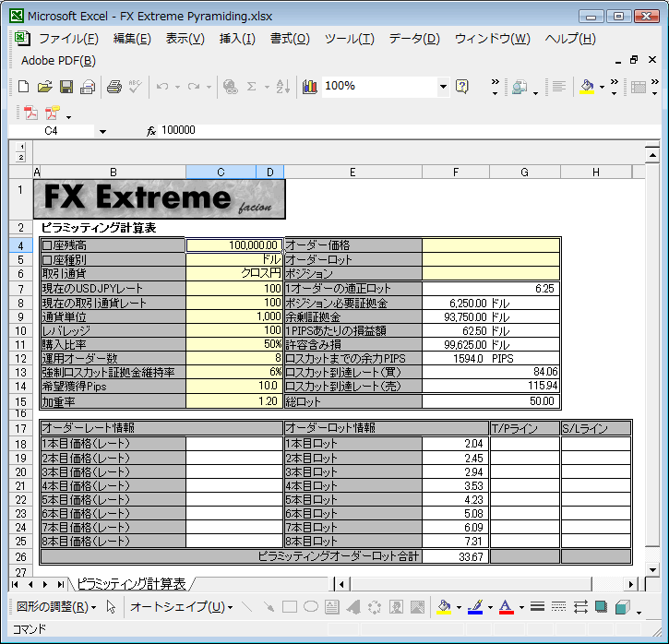Open the Undo history dropdown arrow
The width and height of the screenshot is (669, 644).
pos(177,88)
